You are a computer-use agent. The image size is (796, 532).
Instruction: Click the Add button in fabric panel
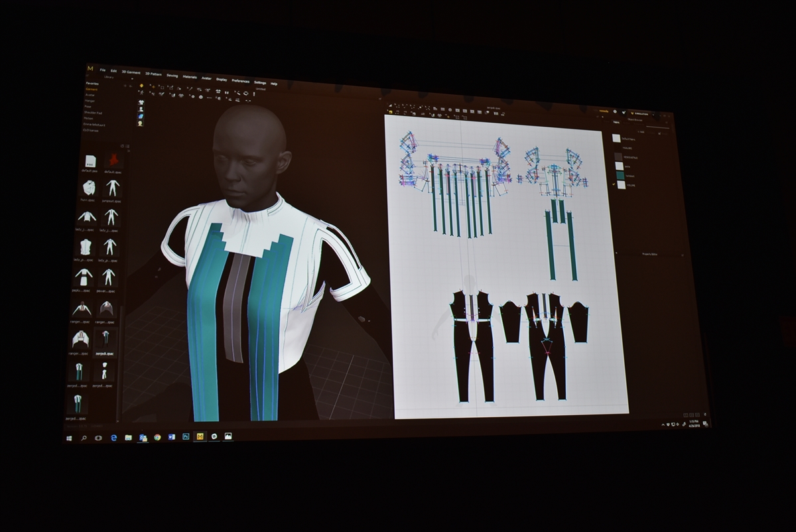[641, 132]
